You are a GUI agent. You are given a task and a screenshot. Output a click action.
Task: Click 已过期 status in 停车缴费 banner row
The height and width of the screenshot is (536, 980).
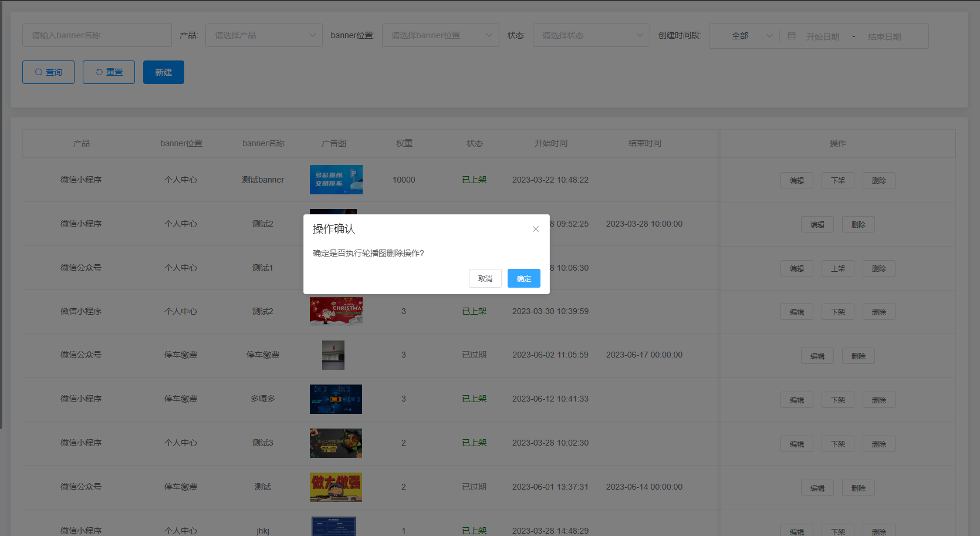click(x=474, y=355)
